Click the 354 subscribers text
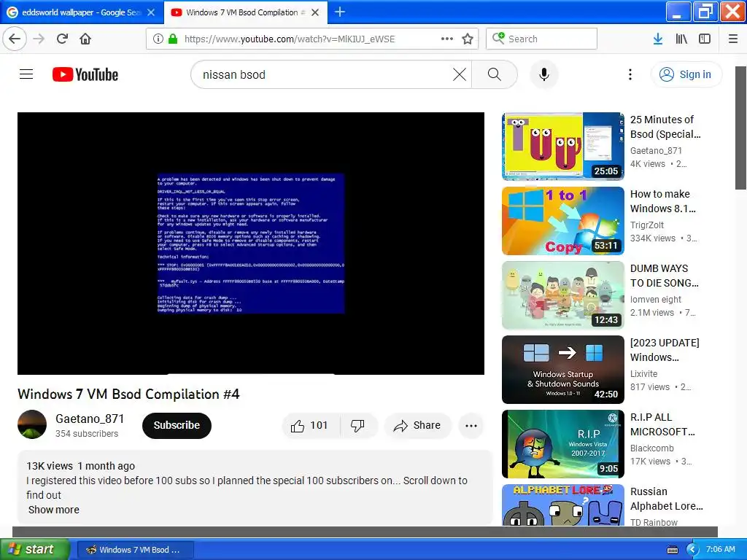This screenshot has width=747, height=560. [x=87, y=433]
